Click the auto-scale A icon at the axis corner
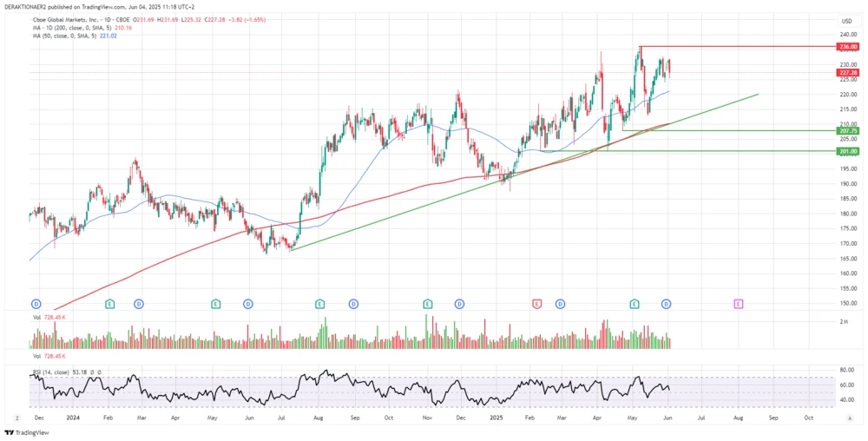The width and height of the screenshot is (868, 441). pos(849,418)
